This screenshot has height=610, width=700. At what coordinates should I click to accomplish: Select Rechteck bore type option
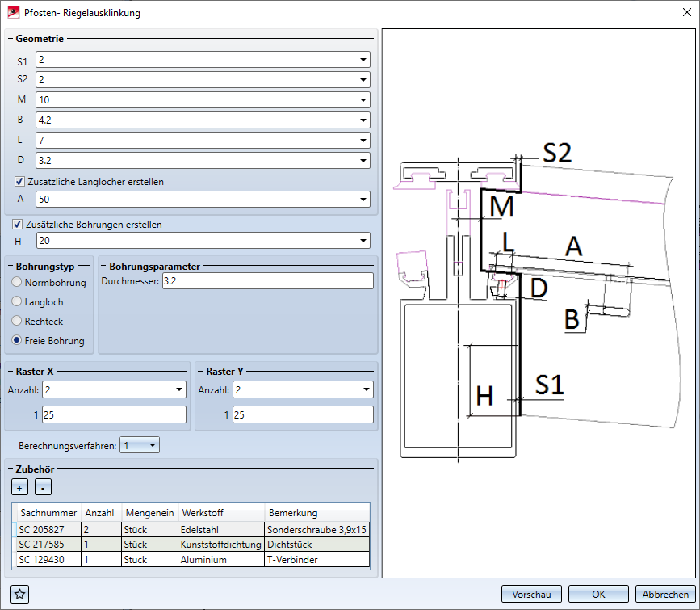pos(17,322)
